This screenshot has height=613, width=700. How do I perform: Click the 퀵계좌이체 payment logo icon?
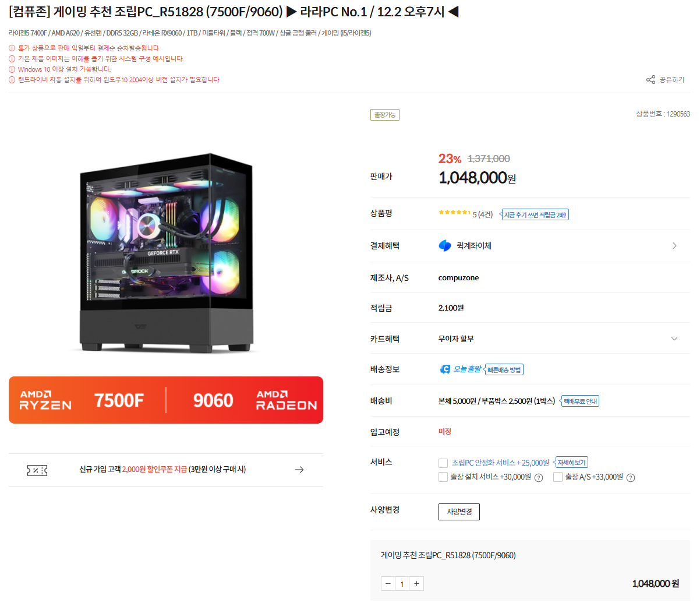point(445,246)
